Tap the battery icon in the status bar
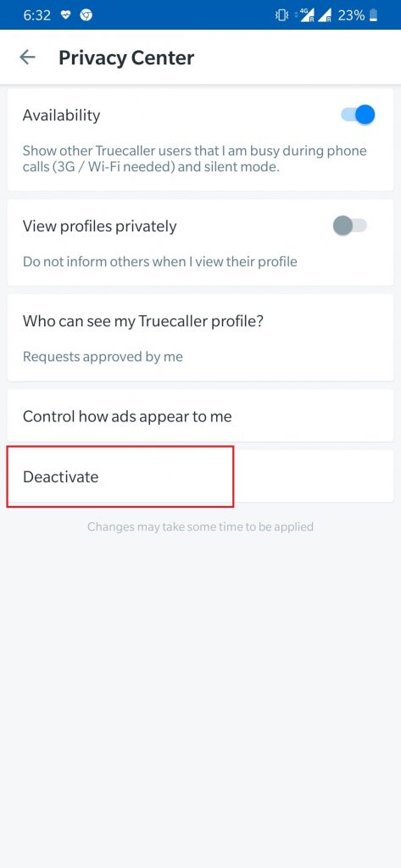Image resolution: width=401 pixels, height=868 pixels. click(373, 15)
